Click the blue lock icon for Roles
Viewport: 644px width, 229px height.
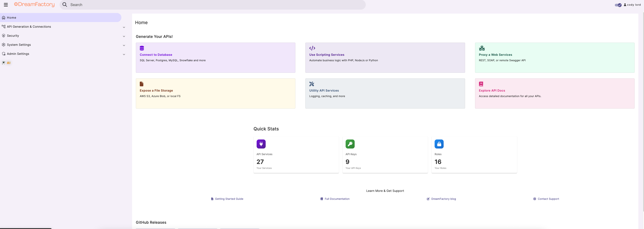pyautogui.click(x=439, y=144)
